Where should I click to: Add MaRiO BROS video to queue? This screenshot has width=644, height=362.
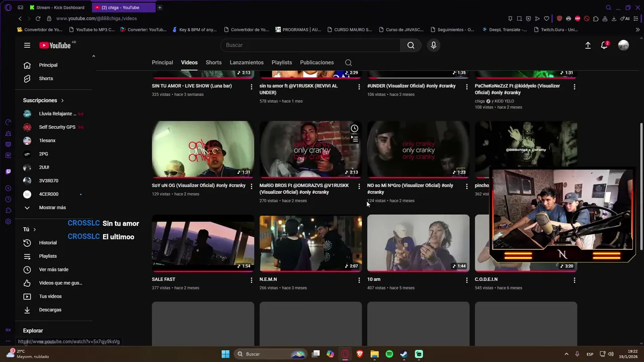pos(354,139)
